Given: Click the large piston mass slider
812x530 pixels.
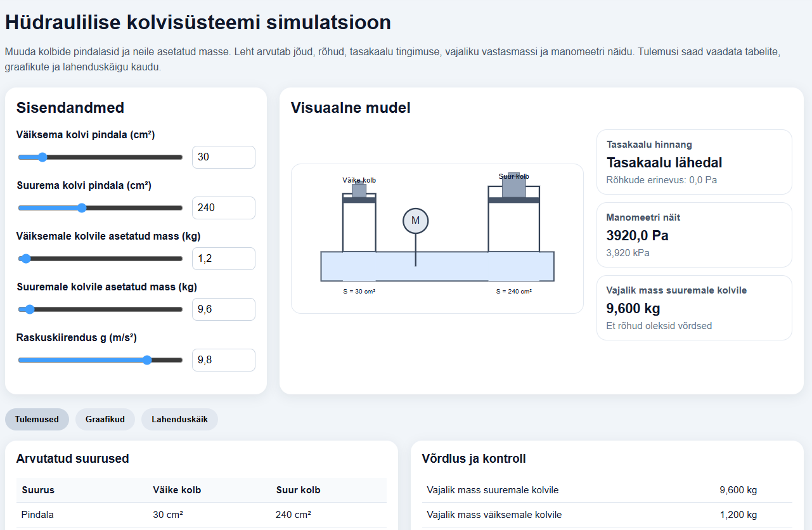Looking at the screenshot, I should point(100,309).
